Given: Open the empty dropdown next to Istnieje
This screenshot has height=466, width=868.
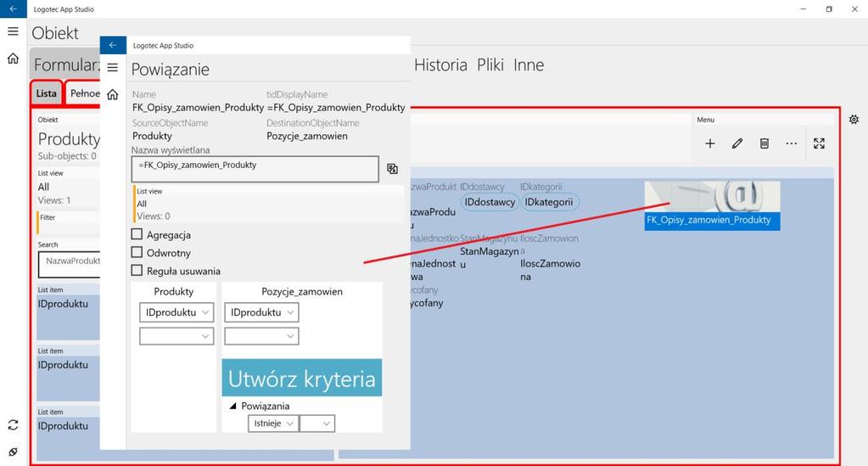Looking at the screenshot, I should tap(317, 424).
